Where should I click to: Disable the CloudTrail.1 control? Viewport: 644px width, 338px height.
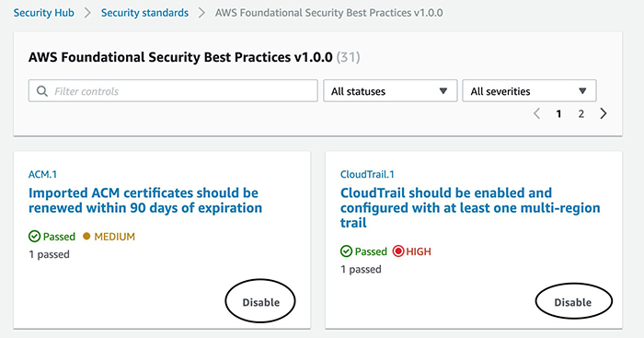coord(573,302)
